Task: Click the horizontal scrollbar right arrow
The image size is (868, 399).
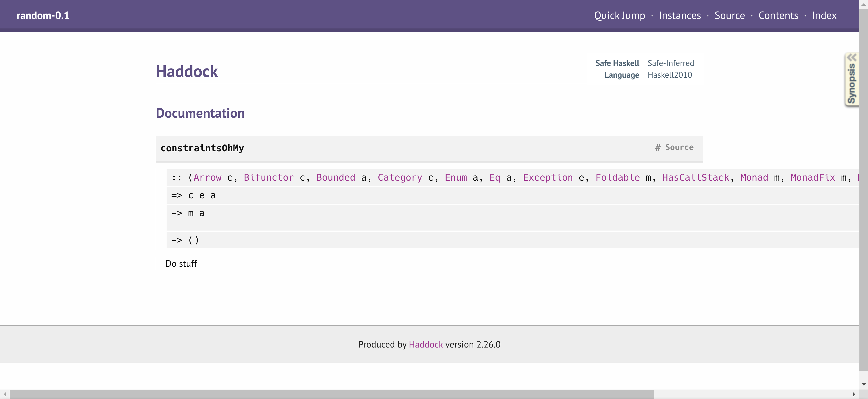Action: [x=854, y=394]
